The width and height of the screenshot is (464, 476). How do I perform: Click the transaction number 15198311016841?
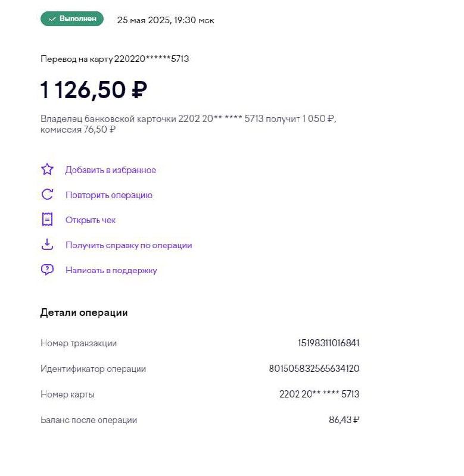pyautogui.click(x=328, y=343)
